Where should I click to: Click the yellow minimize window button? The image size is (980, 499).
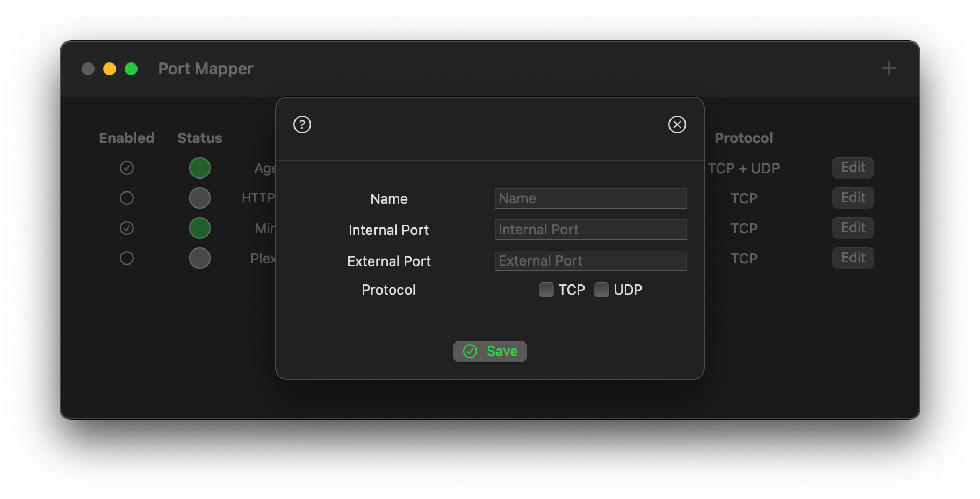coord(110,69)
